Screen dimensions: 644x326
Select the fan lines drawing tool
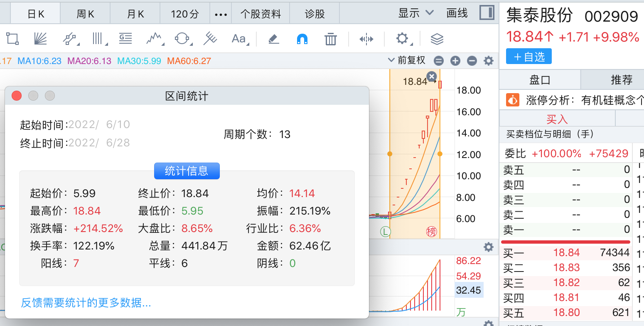click(40, 39)
